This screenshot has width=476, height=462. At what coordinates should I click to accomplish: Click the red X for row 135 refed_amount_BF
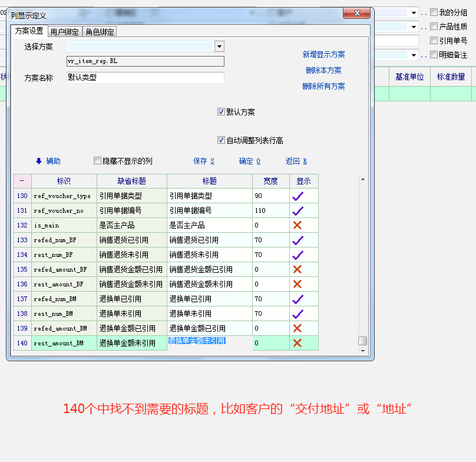297,269
